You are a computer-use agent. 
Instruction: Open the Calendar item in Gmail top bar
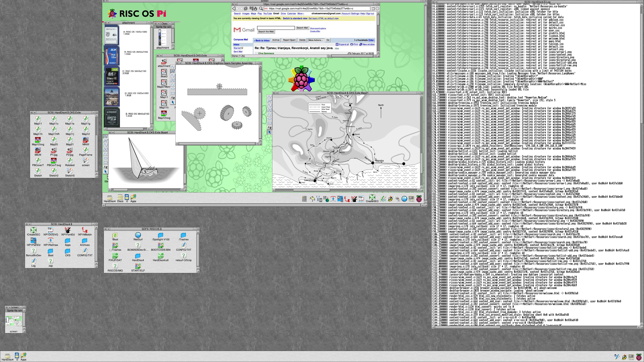(291, 13)
